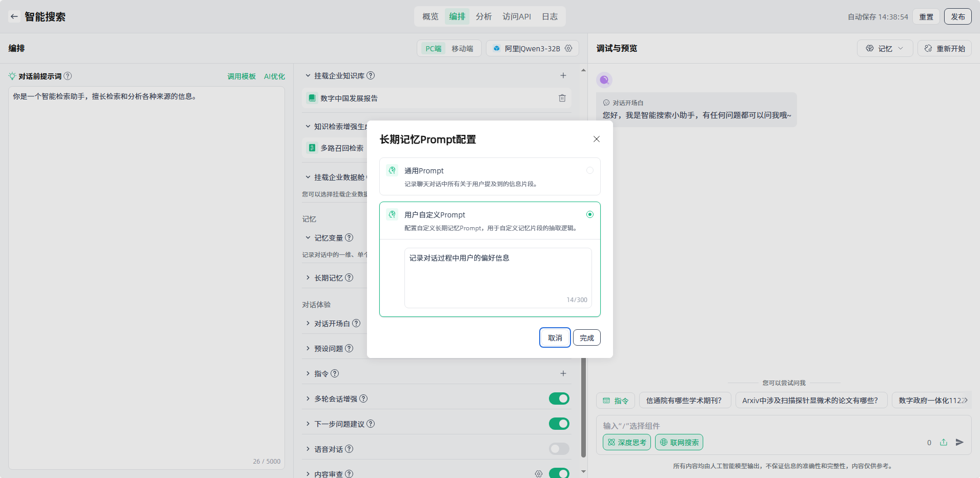Turn off 下一步问题建议 switch
Image resolution: width=980 pixels, height=478 pixels.
559,424
